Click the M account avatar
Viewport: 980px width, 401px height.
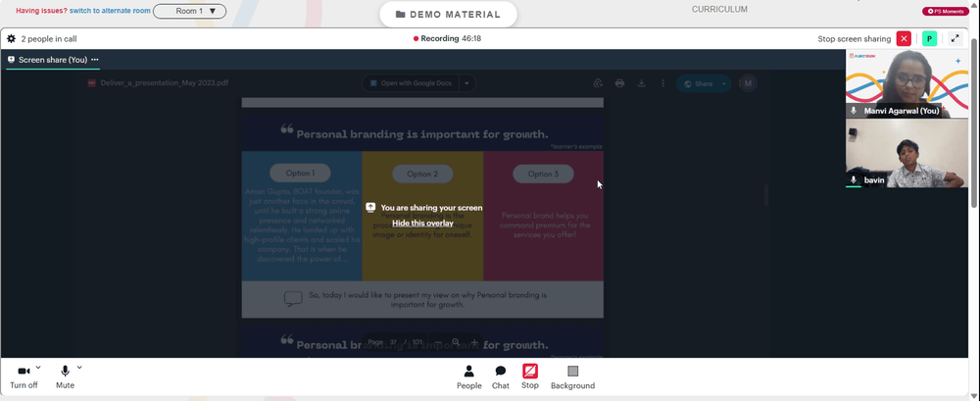(748, 83)
